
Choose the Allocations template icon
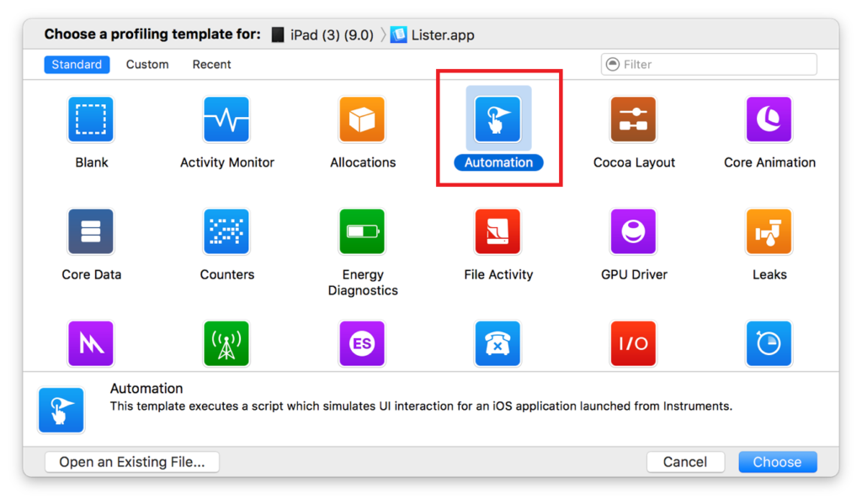pyautogui.click(x=362, y=119)
